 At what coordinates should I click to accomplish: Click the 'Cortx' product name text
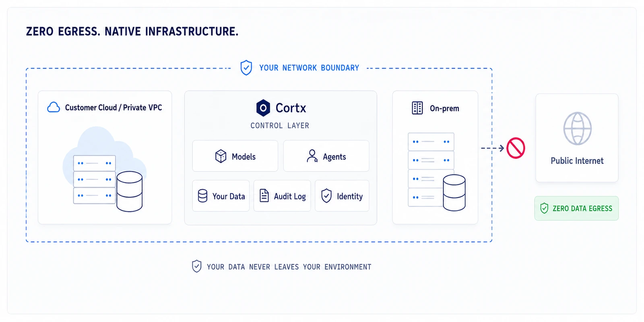(291, 108)
